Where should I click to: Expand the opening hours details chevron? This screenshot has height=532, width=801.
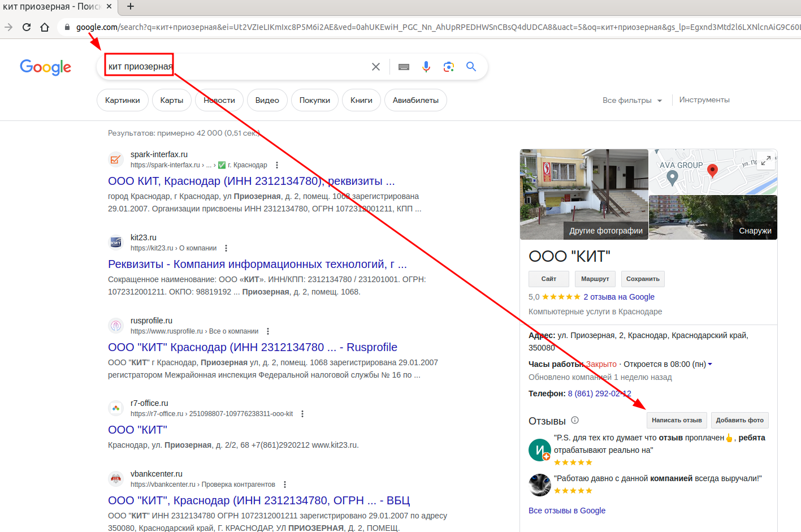(x=711, y=364)
